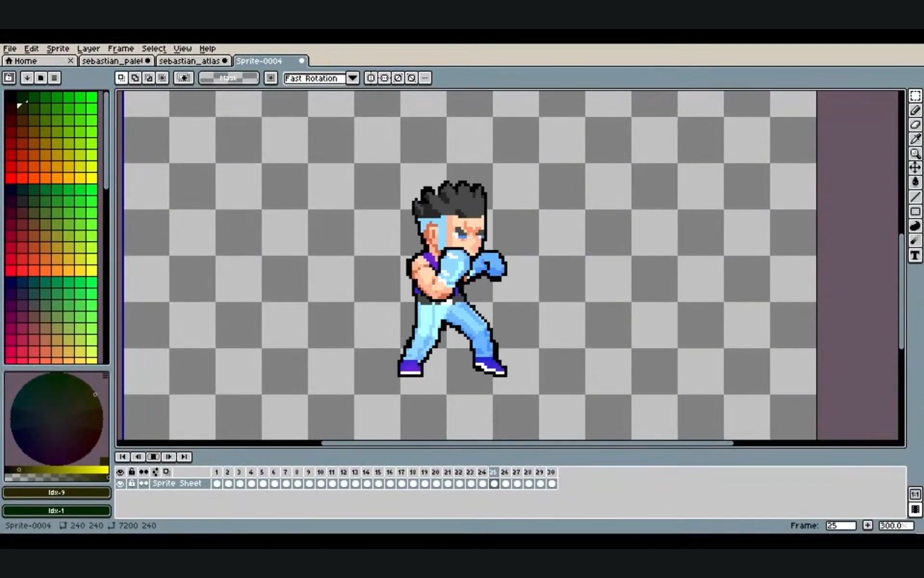Select the Eraser tool
This screenshot has height=578, width=924.
915,125
